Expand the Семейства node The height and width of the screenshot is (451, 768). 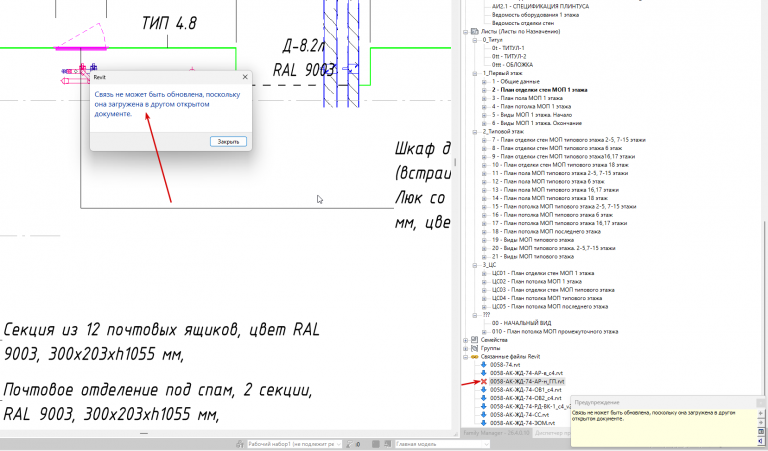click(x=465, y=340)
